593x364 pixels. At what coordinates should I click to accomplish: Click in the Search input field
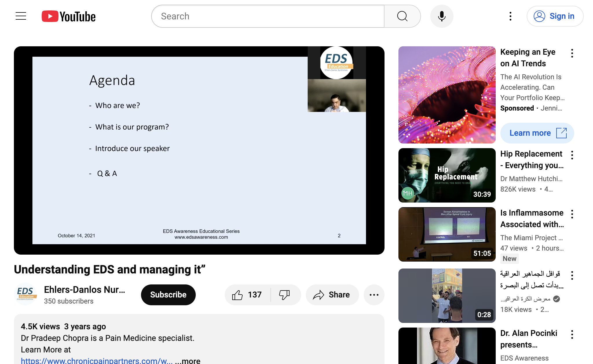pos(268,16)
